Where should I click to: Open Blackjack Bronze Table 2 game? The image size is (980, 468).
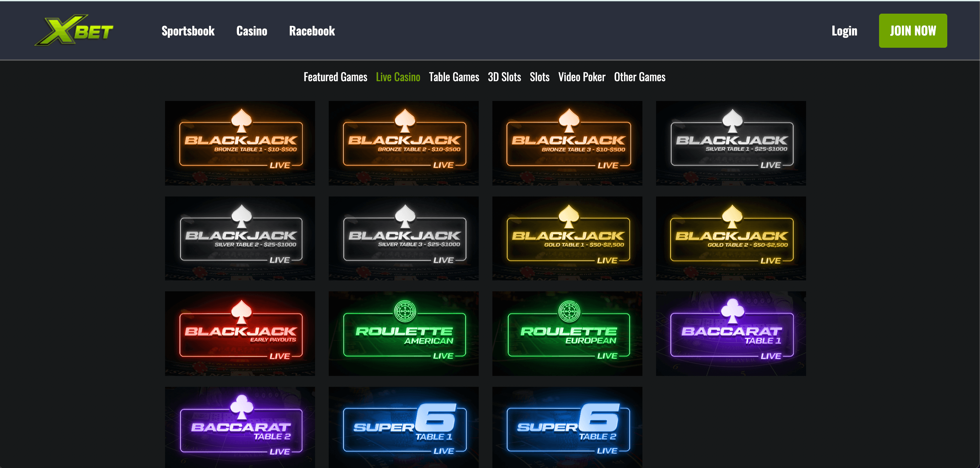(x=404, y=143)
